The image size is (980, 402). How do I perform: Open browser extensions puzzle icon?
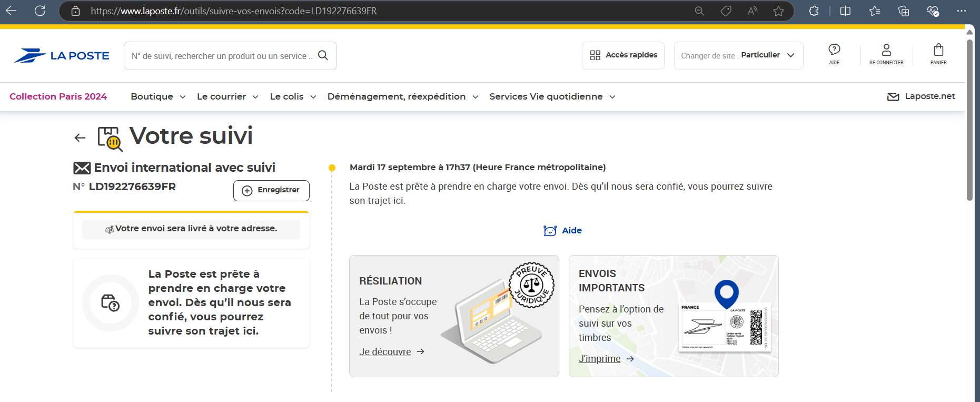pos(814,11)
